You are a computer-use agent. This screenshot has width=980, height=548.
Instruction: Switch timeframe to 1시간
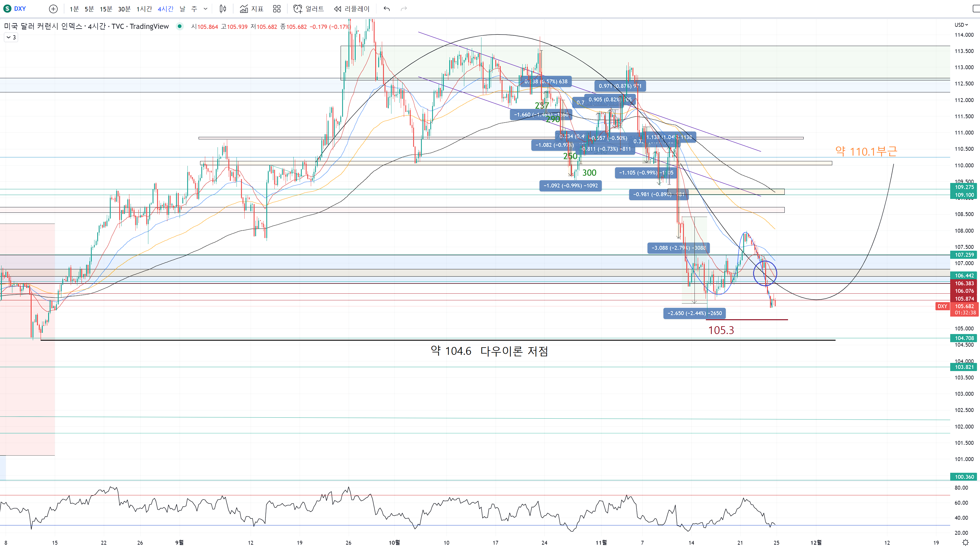click(144, 9)
